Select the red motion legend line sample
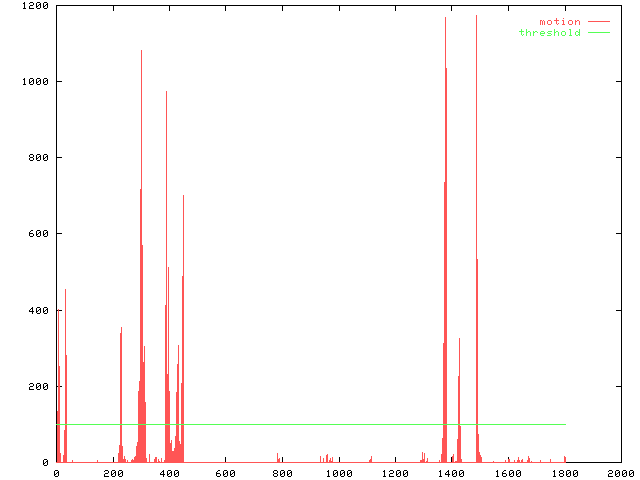640x480 pixels. point(598,22)
